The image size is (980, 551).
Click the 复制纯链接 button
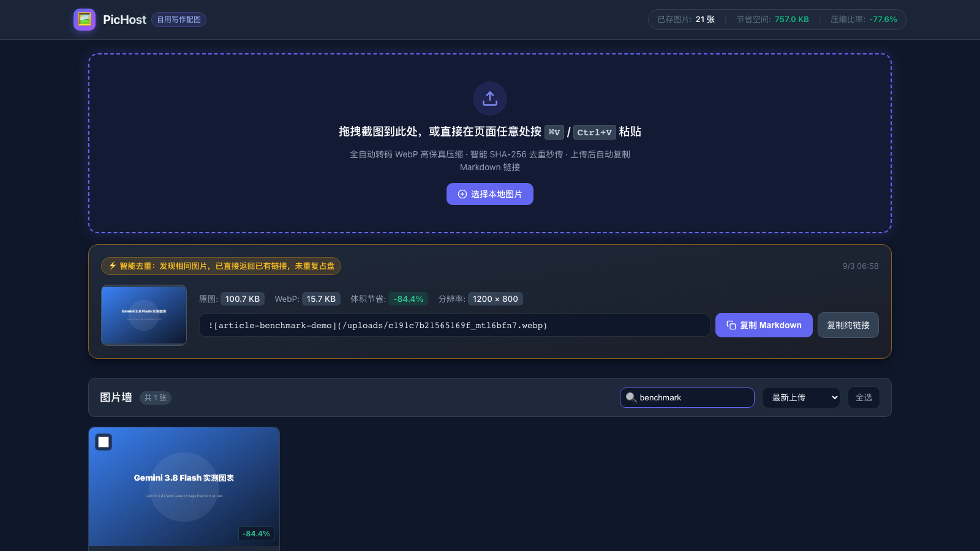pos(848,325)
